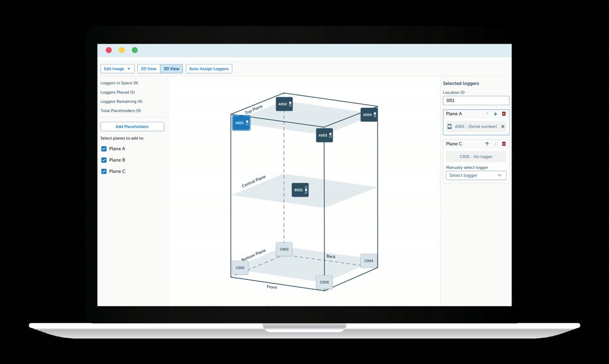Viewport: 609px width, 364px height.
Task: Move Plane A down using the down arrow
Action: (495, 114)
